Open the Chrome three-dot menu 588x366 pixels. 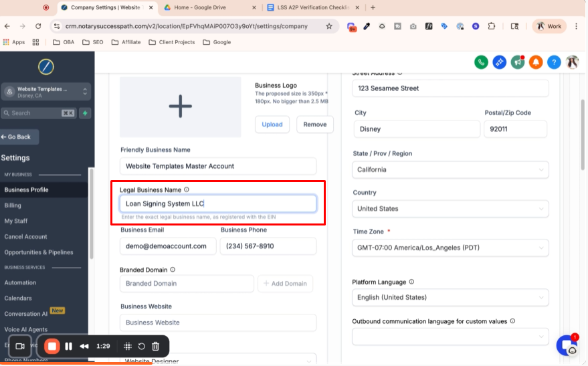[x=577, y=26]
